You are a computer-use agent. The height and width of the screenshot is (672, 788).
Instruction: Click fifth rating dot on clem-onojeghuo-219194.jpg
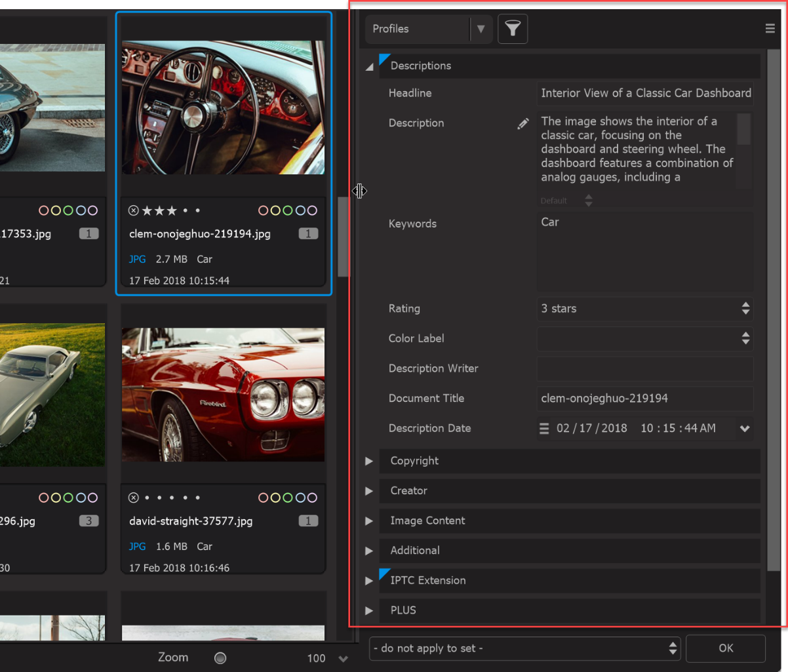[198, 210]
